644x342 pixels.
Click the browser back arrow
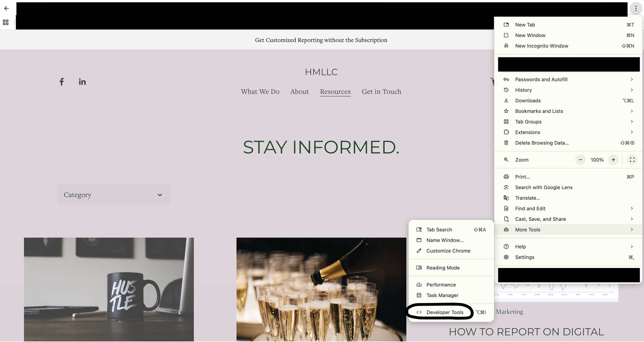tap(6, 8)
